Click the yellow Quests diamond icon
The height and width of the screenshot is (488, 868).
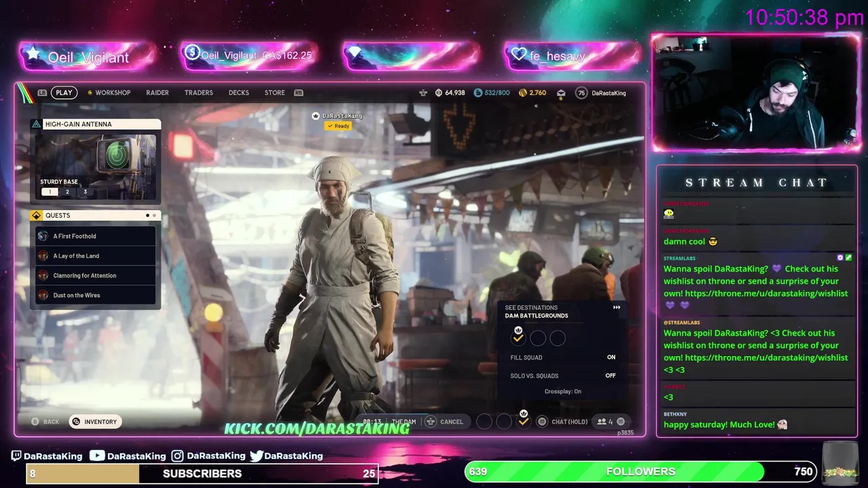37,216
